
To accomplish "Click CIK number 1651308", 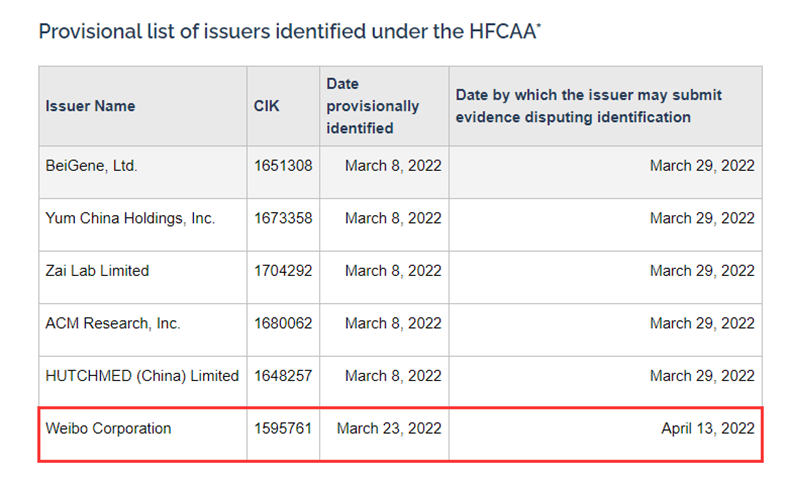I will (283, 166).
